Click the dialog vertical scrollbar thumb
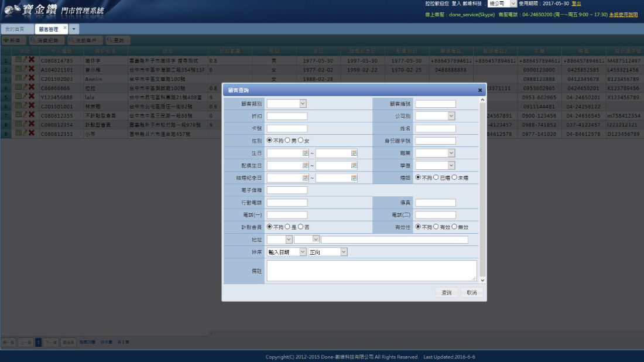Image resolution: width=644 pixels, height=362 pixels. click(x=482, y=190)
